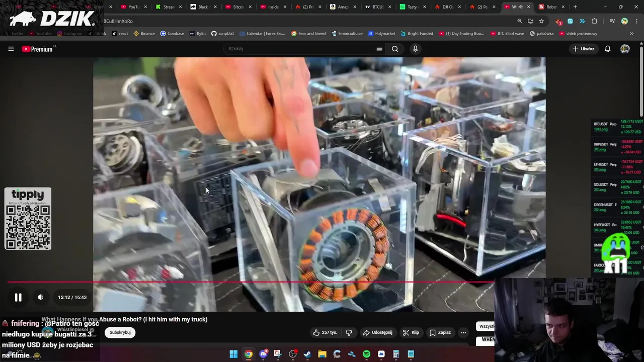Open the Coinbase bookmark
Image resolution: width=644 pixels, height=362 pixels.
(172, 34)
